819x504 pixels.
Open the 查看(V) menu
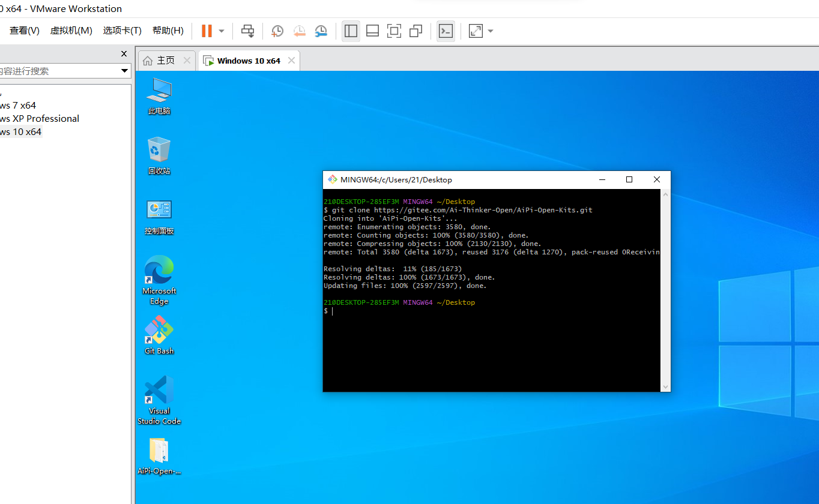(x=24, y=31)
